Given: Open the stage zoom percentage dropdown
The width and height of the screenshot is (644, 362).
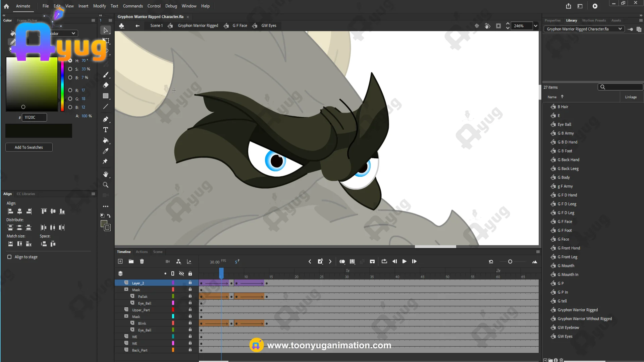Looking at the screenshot, I should [536, 26].
